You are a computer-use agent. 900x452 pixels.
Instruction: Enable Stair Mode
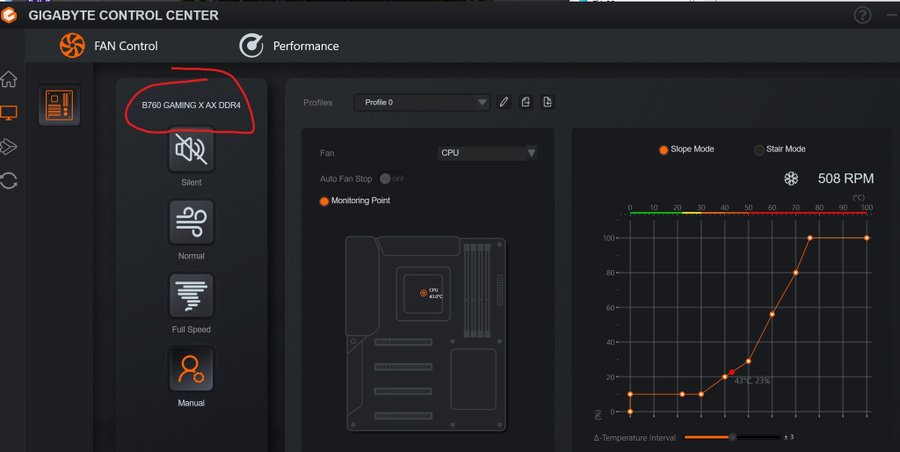[759, 149]
